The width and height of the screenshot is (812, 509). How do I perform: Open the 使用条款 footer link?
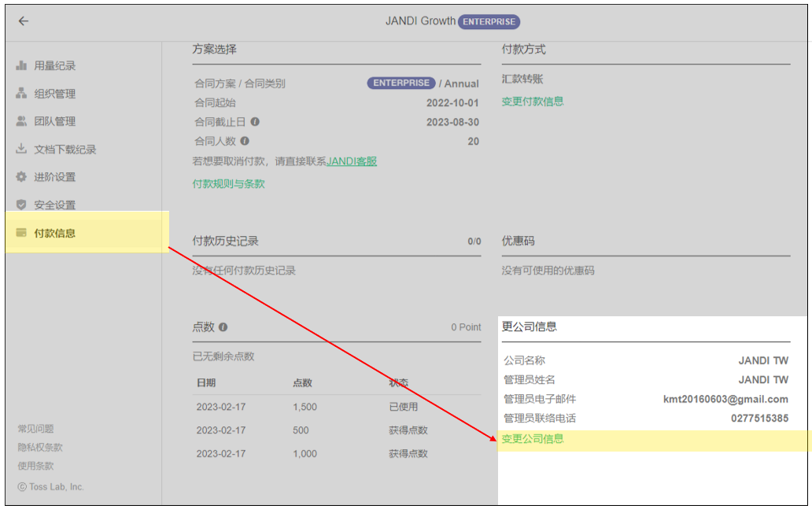(x=35, y=466)
